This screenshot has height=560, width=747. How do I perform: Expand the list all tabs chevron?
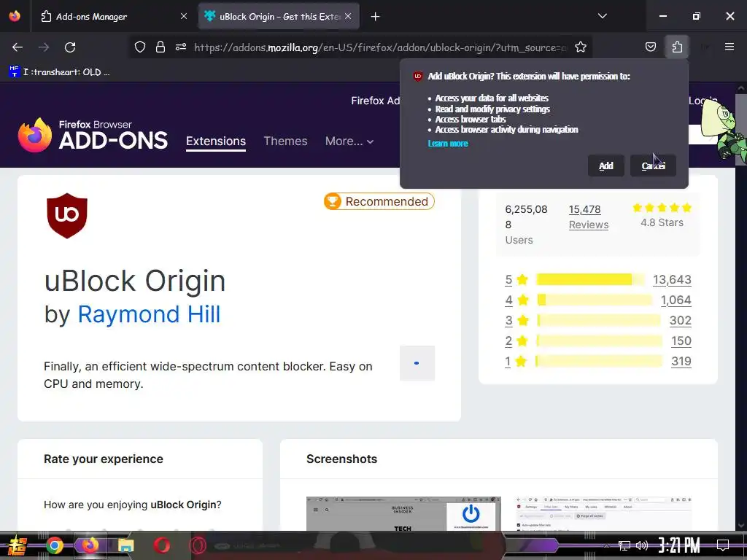[x=603, y=16]
